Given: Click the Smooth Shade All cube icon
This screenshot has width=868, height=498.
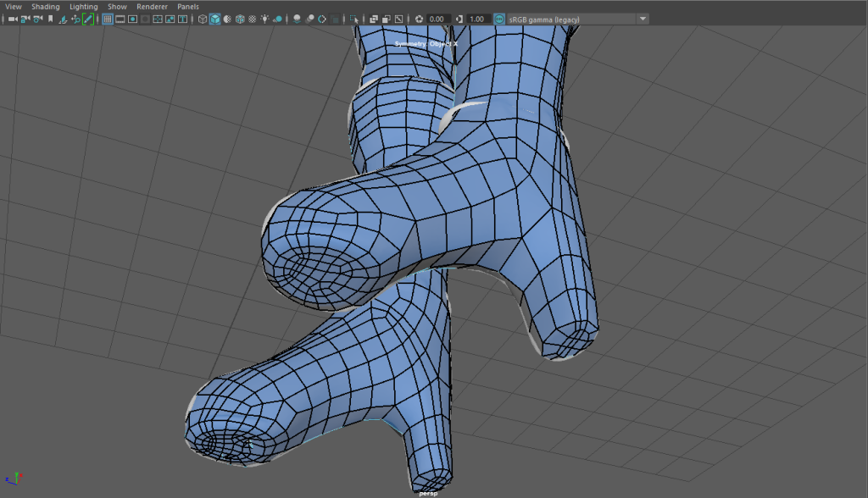Looking at the screenshot, I should tap(214, 19).
